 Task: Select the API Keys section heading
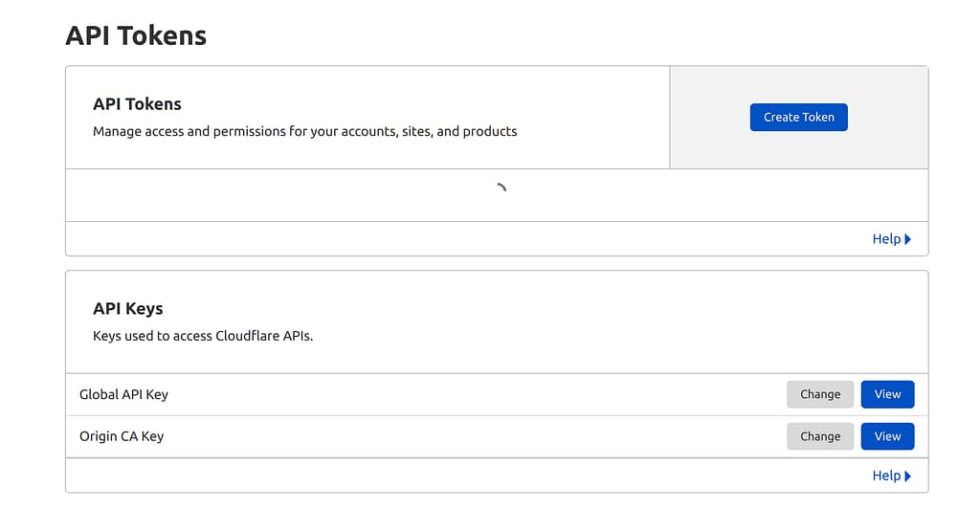[x=128, y=308]
